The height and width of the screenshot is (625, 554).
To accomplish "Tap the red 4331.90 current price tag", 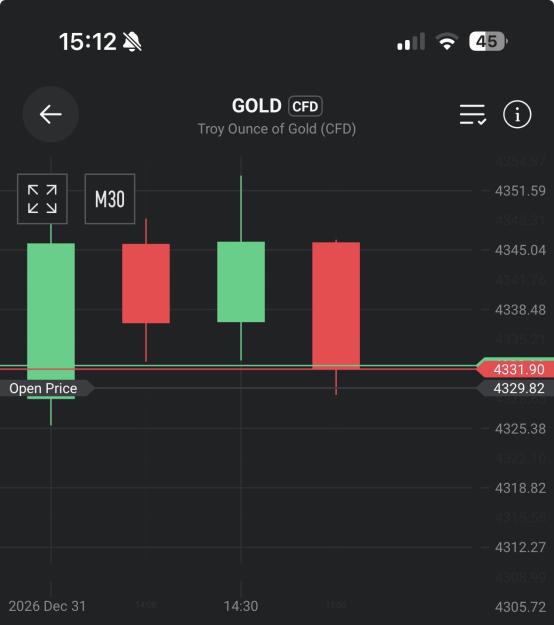I will (515, 369).
